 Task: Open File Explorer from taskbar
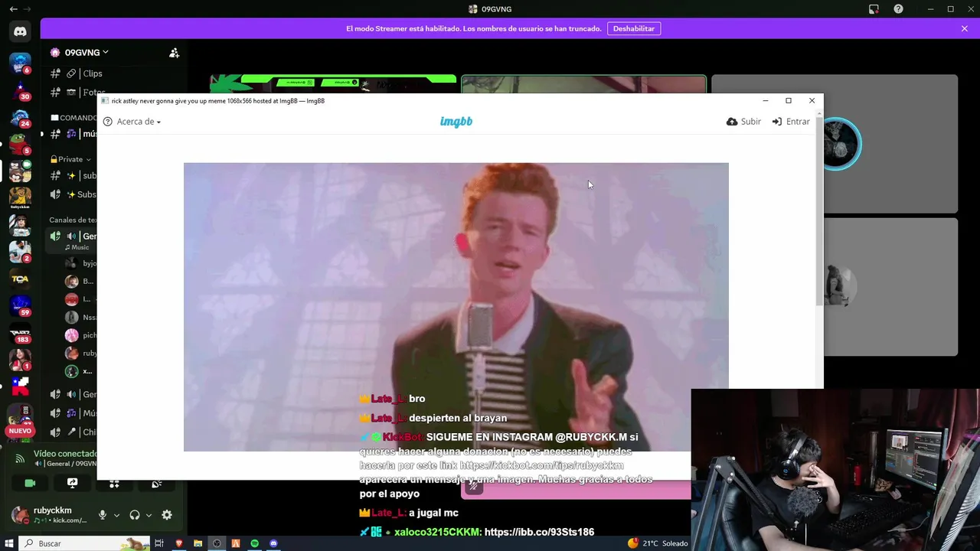tap(198, 543)
